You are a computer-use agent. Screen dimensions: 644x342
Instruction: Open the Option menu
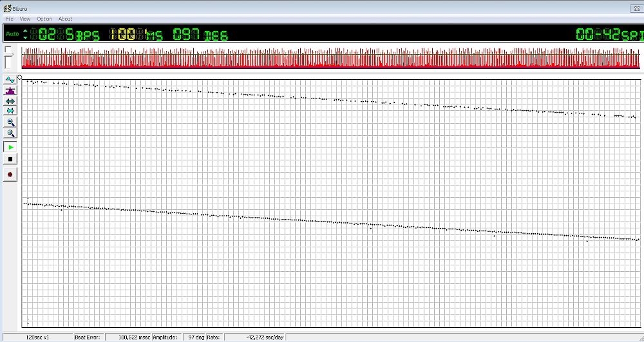click(x=44, y=19)
